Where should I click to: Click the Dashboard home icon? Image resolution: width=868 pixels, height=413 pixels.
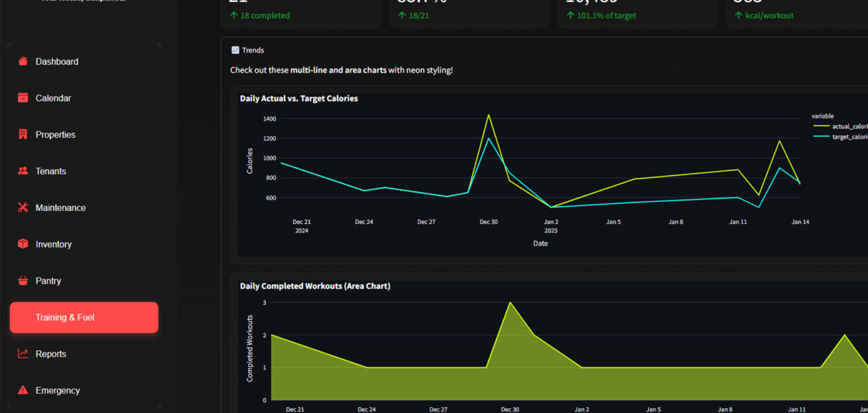coord(23,61)
